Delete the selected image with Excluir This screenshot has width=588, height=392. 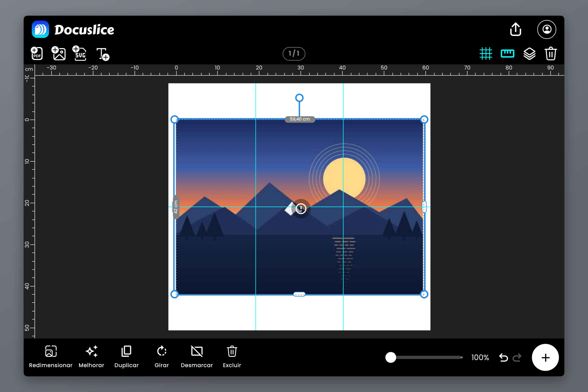(x=232, y=357)
